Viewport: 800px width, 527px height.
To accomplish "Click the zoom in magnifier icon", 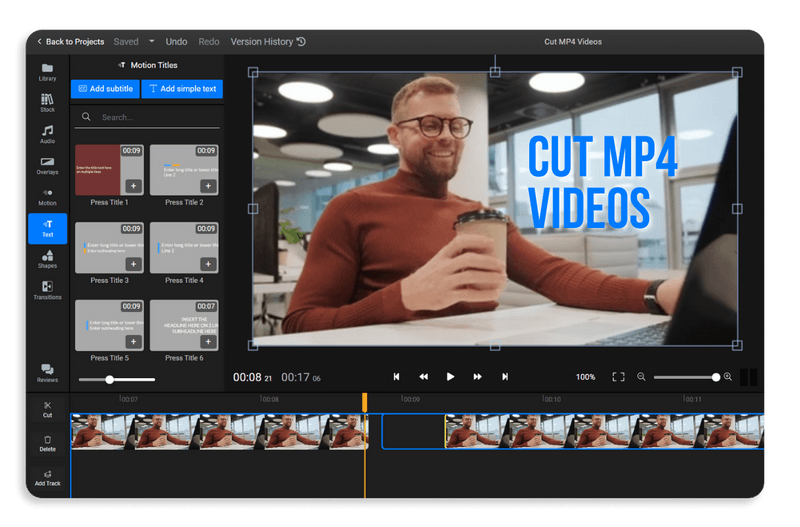I will pyautogui.click(x=728, y=377).
